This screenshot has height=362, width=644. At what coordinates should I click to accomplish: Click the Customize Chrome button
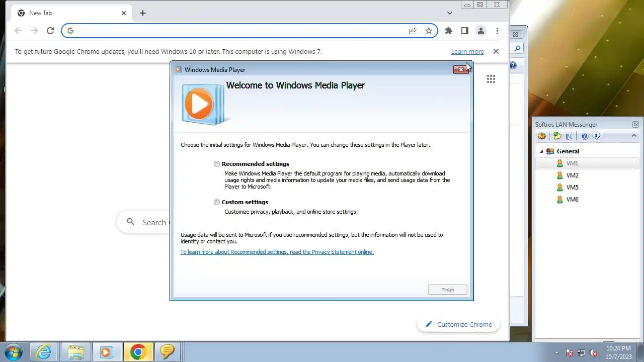(458, 324)
